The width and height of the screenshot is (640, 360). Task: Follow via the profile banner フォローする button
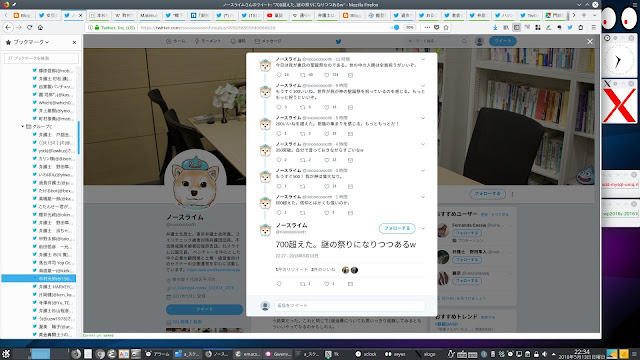pyautogui.click(x=487, y=194)
